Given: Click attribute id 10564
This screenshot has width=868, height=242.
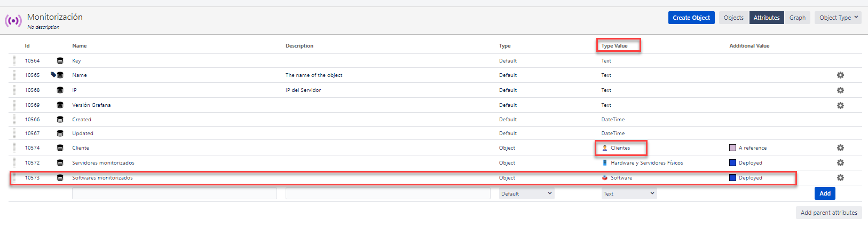Looking at the screenshot, I should 32,61.
